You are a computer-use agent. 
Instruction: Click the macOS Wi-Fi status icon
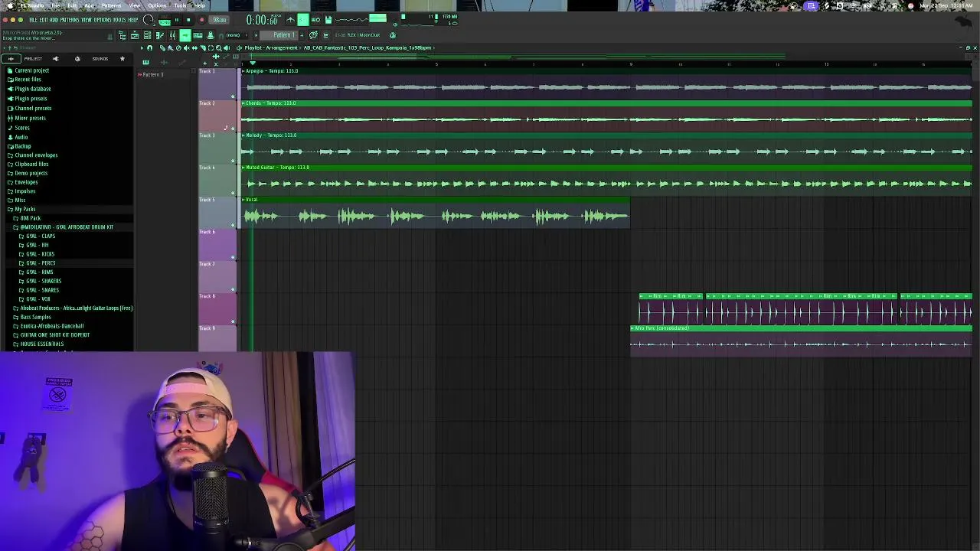tap(852, 5)
